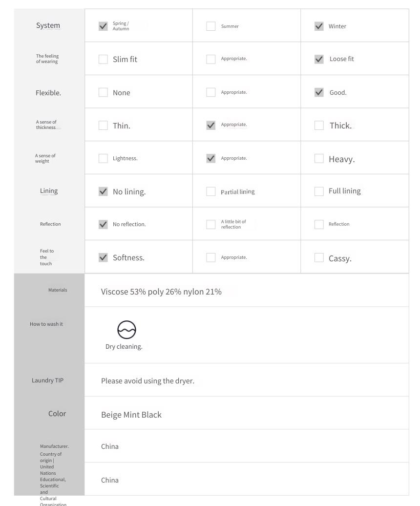Select the Lightness weight checkbox

pyautogui.click(x=103, y=158)
